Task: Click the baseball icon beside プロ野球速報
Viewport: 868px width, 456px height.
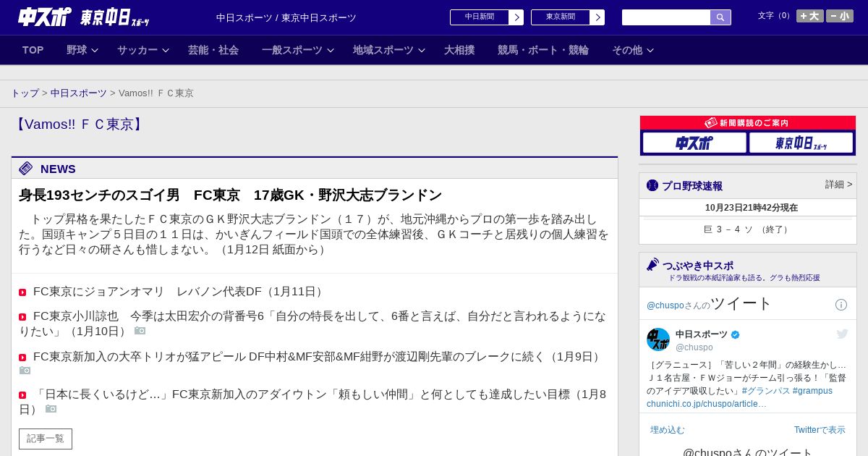Action: click(652, 185)
